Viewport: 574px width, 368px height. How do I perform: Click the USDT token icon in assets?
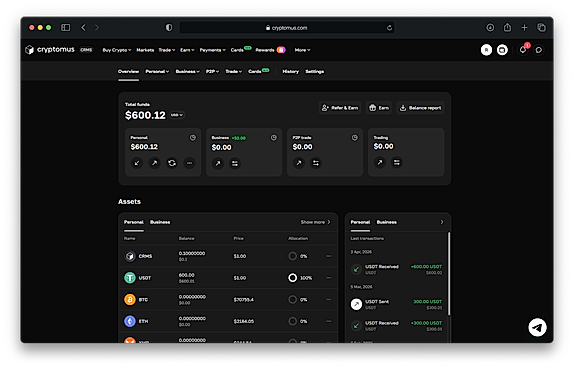(130, 278)
